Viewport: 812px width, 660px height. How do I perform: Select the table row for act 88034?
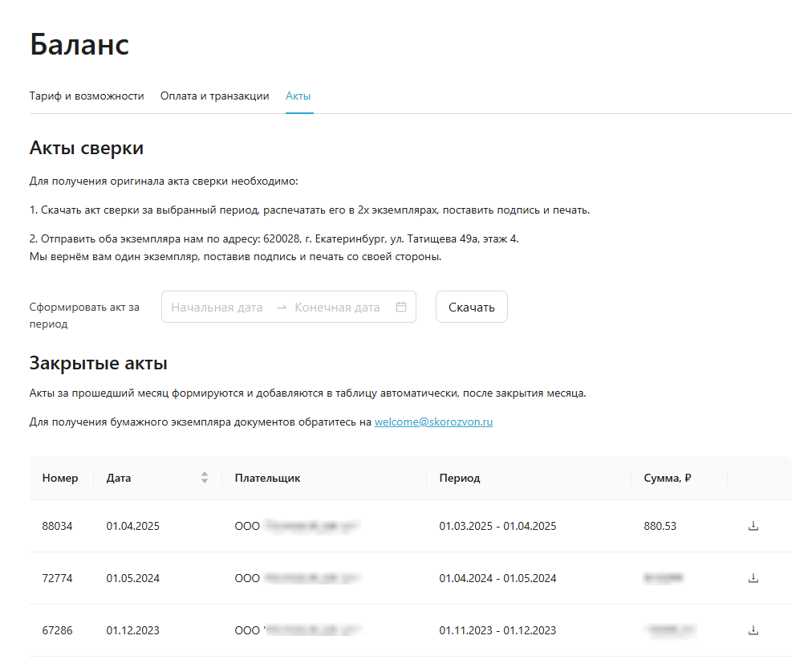[x=321, y=526]
